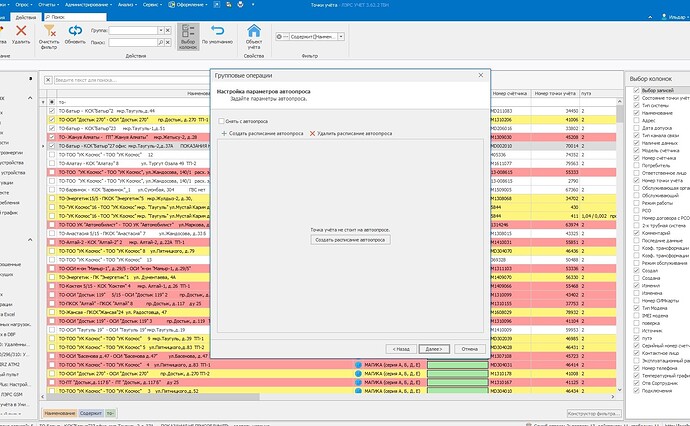Click the central Создать расписание автоопроса button
The image size is (690, 426).
pos(350,240)
